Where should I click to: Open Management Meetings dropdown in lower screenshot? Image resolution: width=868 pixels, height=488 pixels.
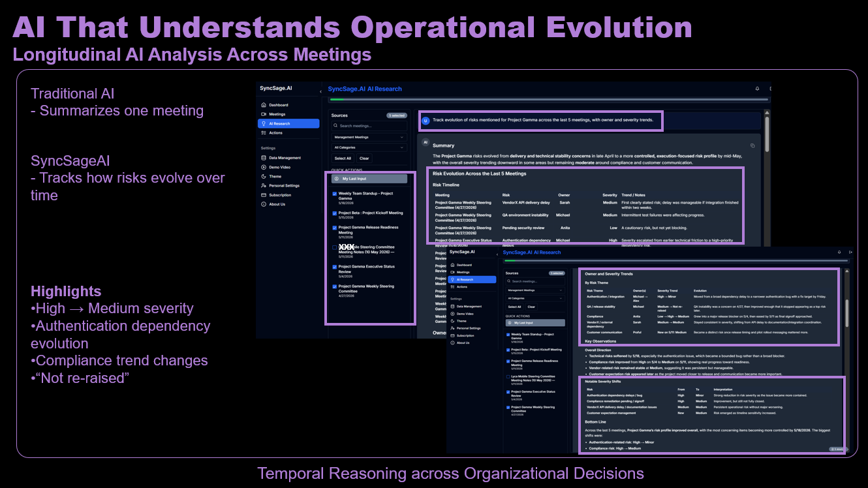click(x=535, y=290)
